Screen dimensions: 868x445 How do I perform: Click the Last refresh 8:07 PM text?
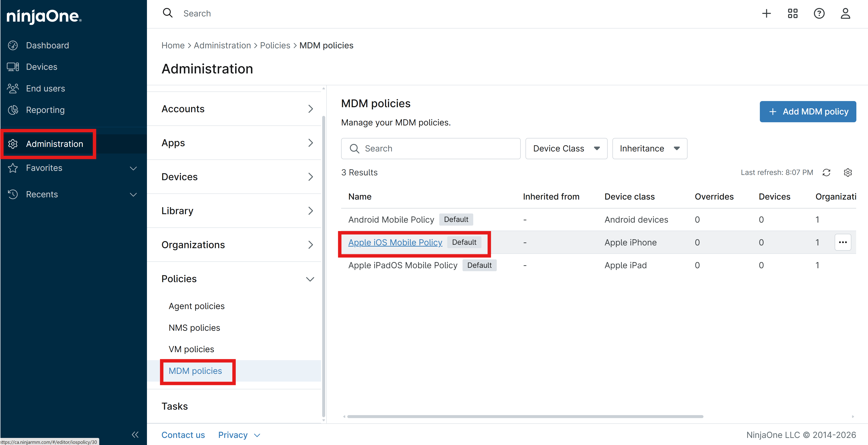pos(777,172)
